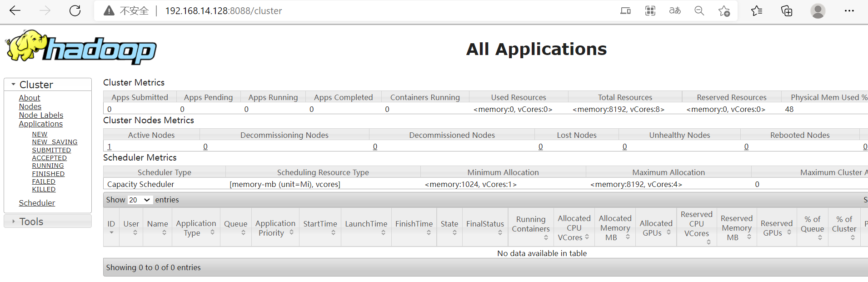Filter applications by NEW state
This screenshot has height=282, width=868.
[x=40, y=134]
